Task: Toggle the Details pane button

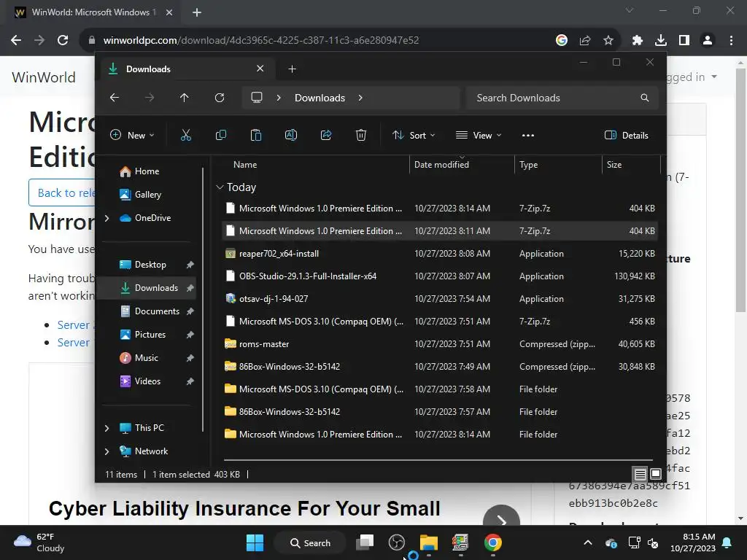Action: 626,135
